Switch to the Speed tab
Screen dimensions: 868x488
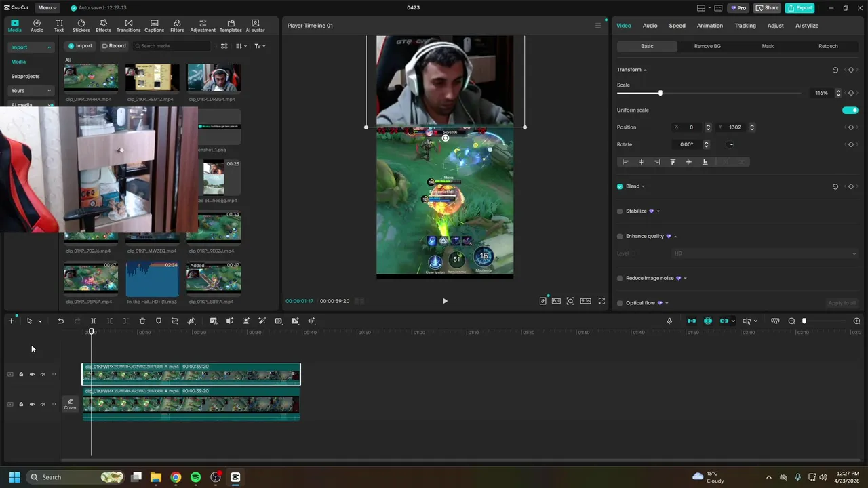point(677,26)
